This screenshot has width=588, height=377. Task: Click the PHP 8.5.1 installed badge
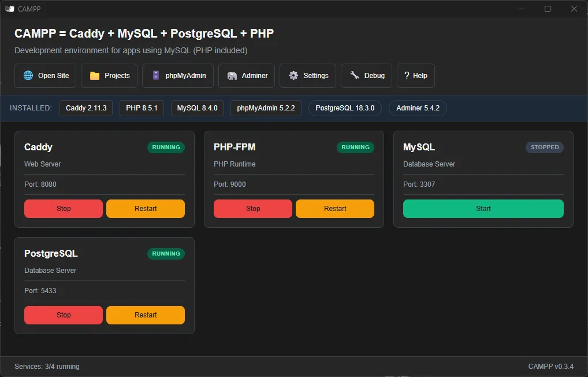coord(142,108)
